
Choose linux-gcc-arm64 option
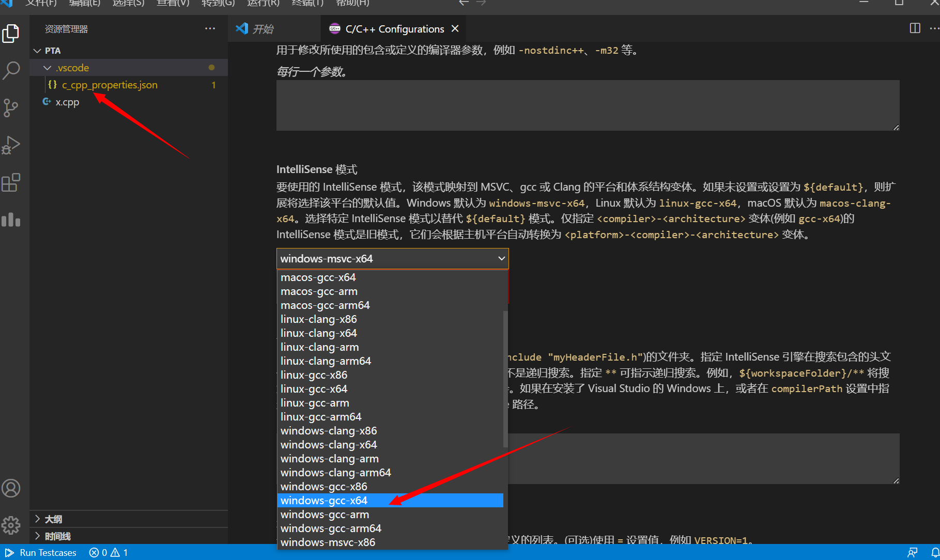click(390, 417)
